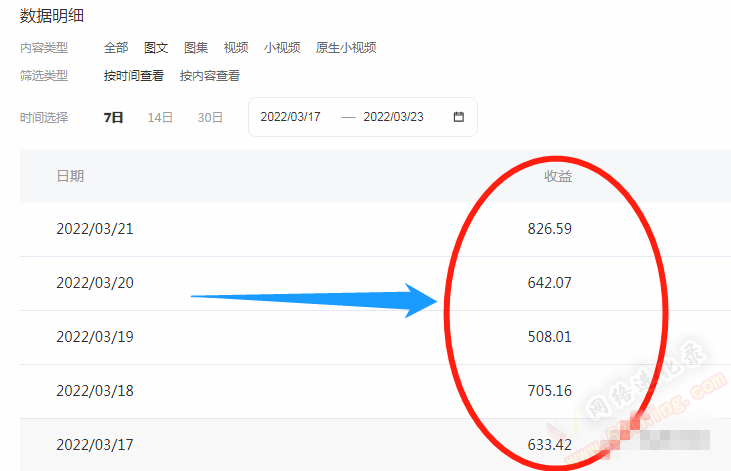Viewport: 731px width, 471px height.
Task: Select the 图文 content type filter
Action: click(x=156, y=48)
